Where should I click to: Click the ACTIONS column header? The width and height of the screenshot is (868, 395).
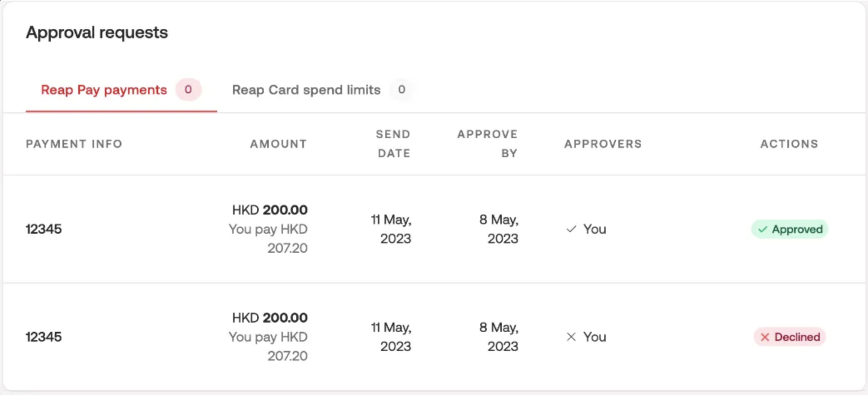click(789, 144)
